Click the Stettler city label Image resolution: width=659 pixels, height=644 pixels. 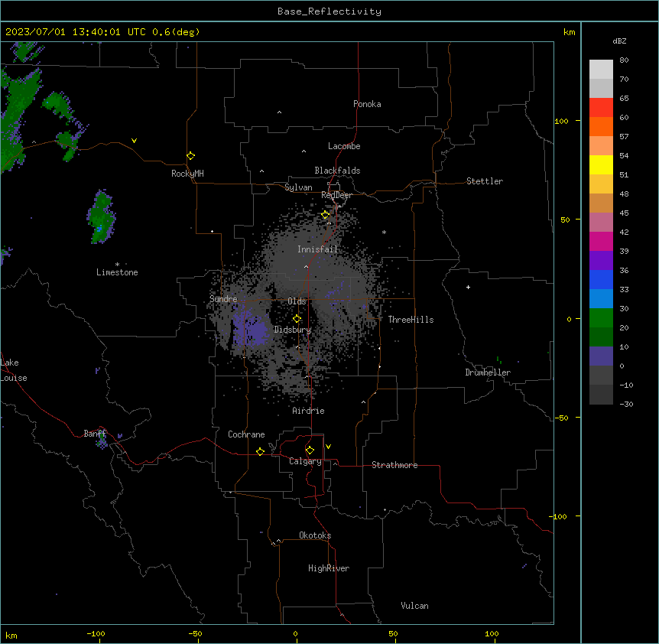pyautogui.click(x=485, y=181)
